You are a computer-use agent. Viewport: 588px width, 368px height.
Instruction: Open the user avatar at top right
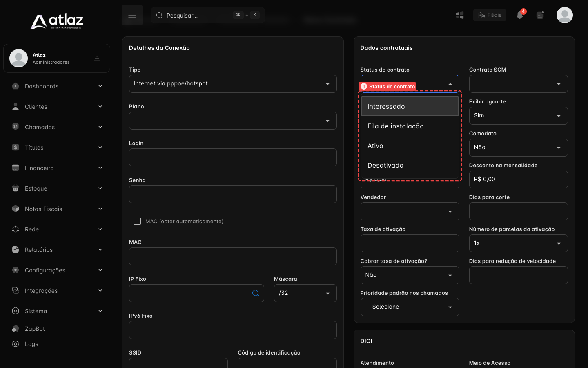point(565,15)
